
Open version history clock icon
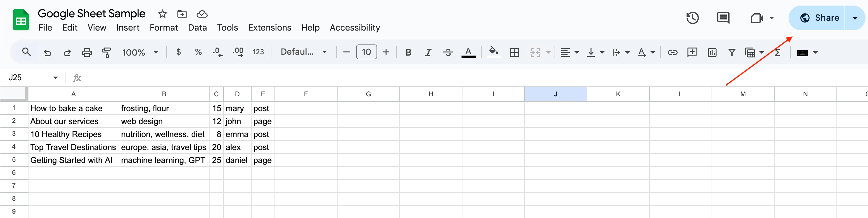692,18
